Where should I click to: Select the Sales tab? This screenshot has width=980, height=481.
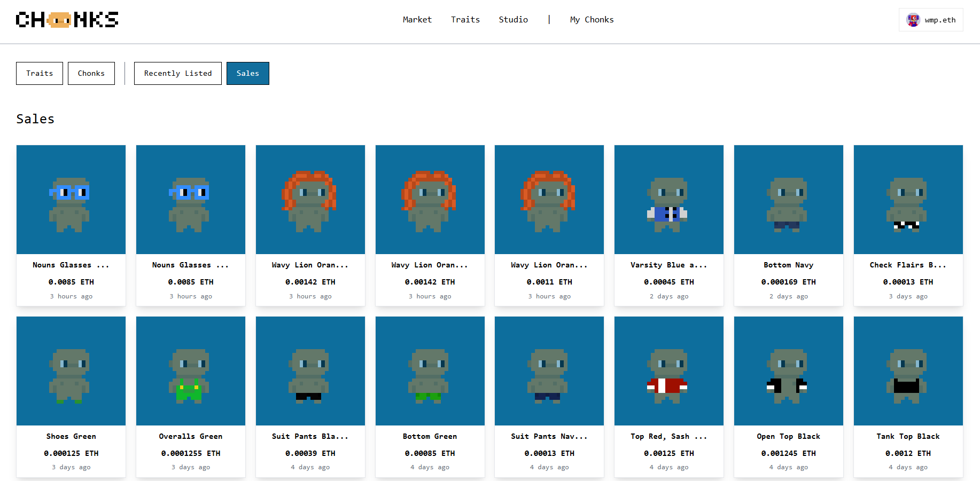pyautogui.click(x=248, y=74)
